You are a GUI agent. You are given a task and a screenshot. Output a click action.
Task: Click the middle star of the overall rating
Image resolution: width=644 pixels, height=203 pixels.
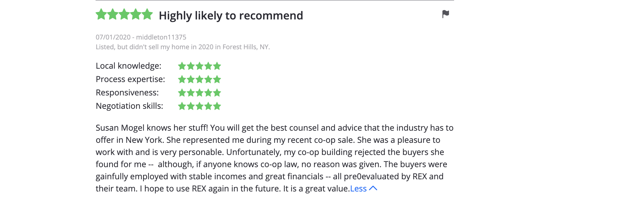point(124,14)
